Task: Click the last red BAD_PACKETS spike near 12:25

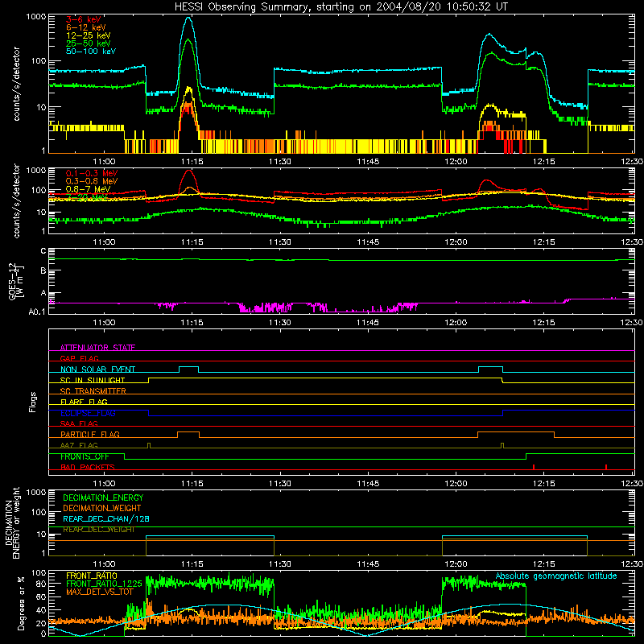Action: point(606,467)
